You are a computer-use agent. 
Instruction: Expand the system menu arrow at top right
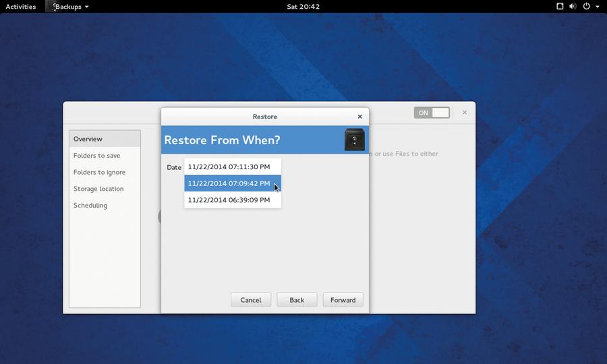point(598,7)
